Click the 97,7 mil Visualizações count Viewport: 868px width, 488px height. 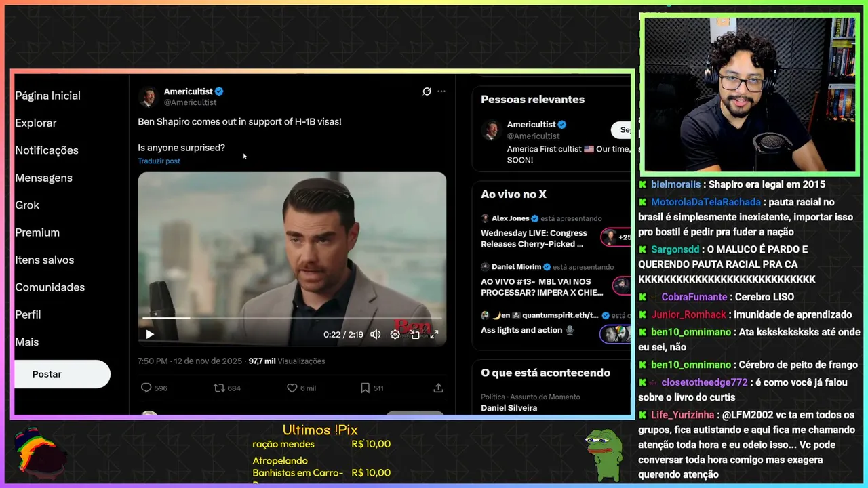pos(287,361)
